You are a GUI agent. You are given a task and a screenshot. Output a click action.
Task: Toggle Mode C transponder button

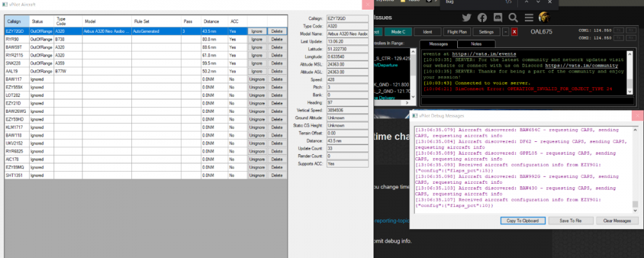pyautogui.click(x=399, y=31)
